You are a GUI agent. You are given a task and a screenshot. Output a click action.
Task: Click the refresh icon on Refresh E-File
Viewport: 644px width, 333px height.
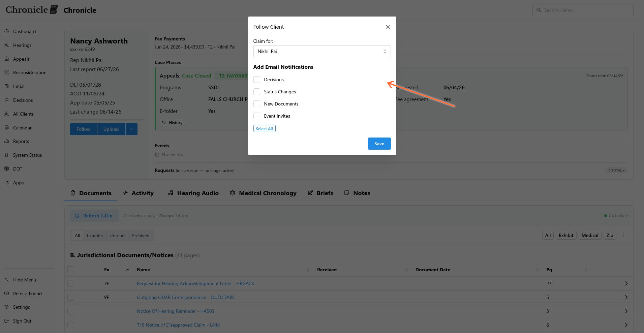point(77,216)
